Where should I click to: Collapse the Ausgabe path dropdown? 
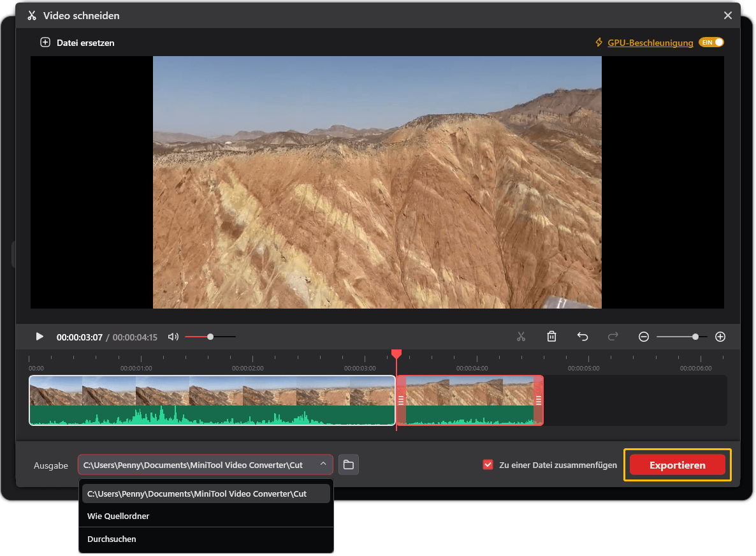(x=323, y=464)
